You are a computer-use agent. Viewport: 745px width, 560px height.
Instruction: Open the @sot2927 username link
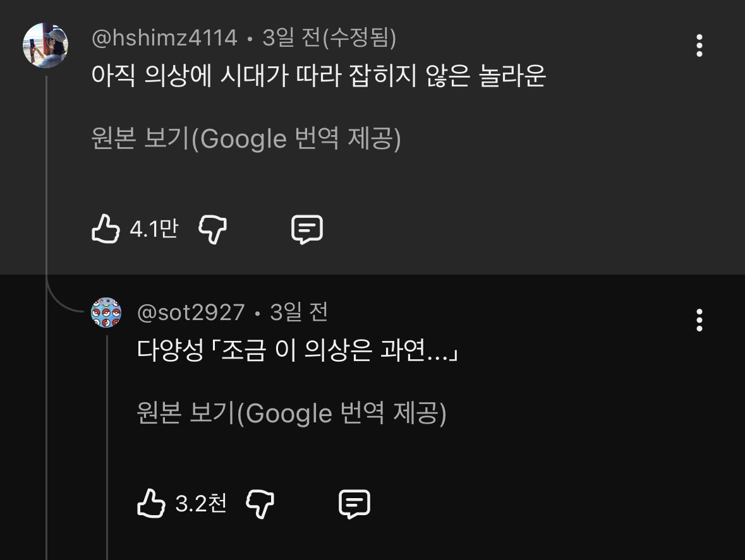click(191, 313)
